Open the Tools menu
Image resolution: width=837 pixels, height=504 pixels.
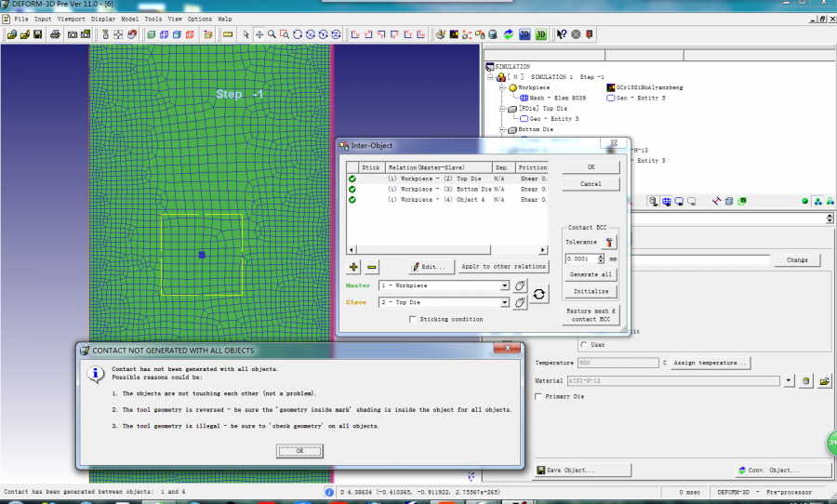point(153,19)
